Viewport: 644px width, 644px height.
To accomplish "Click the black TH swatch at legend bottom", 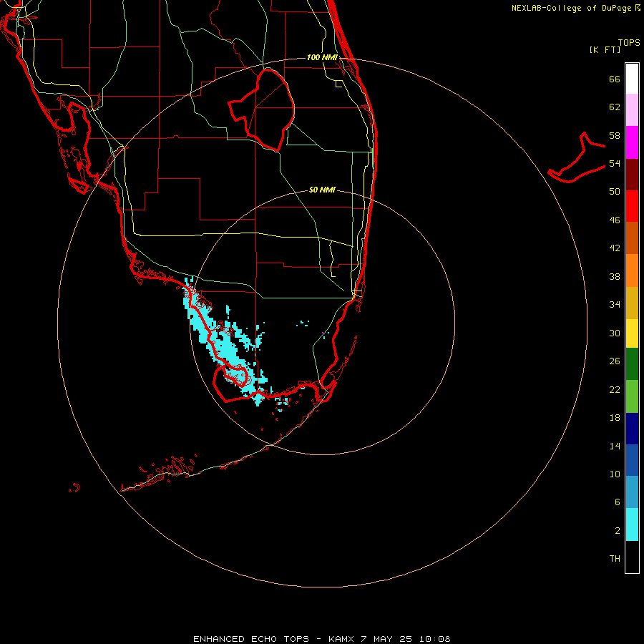I will point(632,557).
